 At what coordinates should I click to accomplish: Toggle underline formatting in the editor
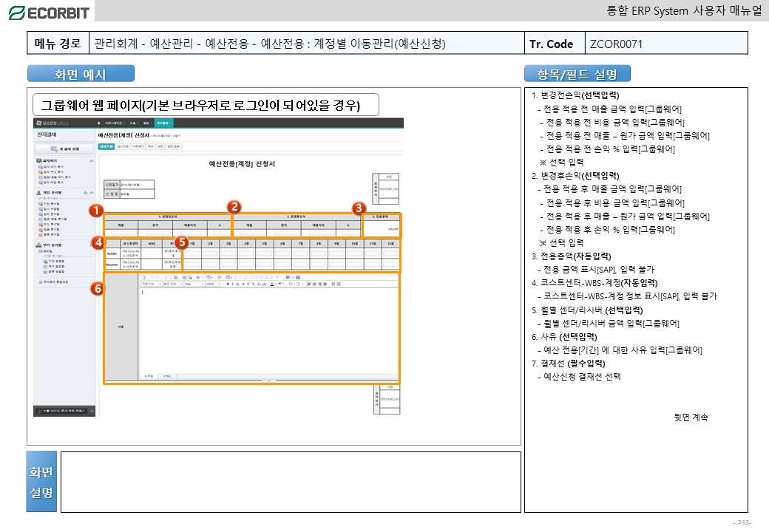pyautogui.click(x=238, y=284)
